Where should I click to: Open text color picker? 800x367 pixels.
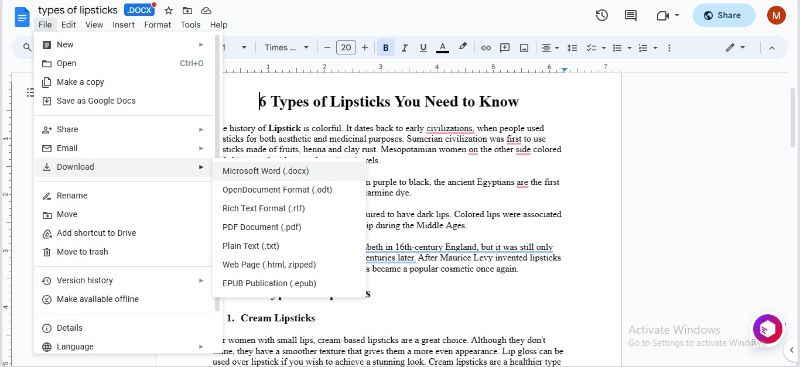442,48
